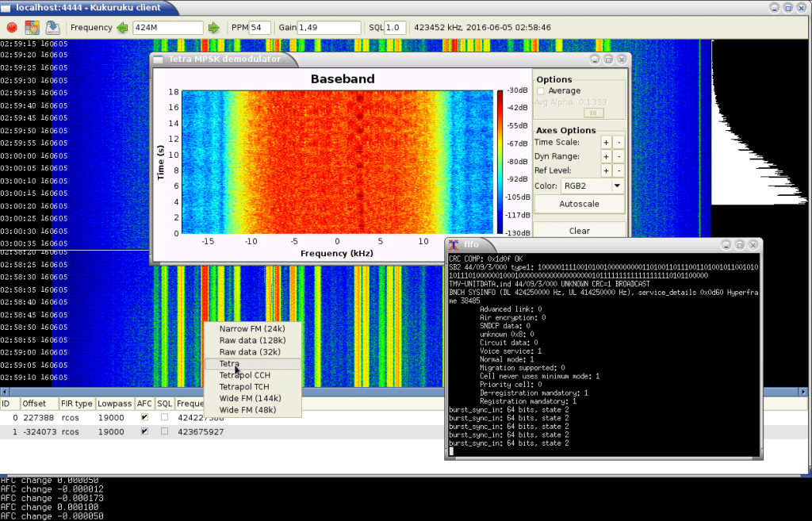Viewport: 812px width, 521px height.
Task: Open the Color RGB2 dropdown
Action: pos(592,186)
